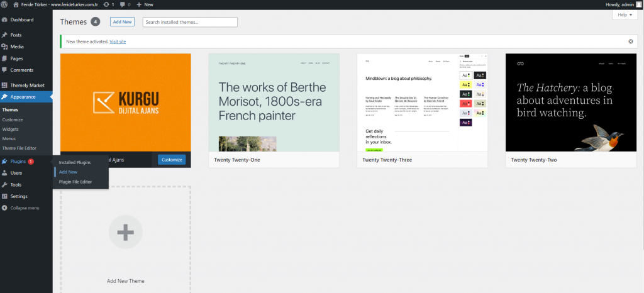Open the Howdy, admin account menu
The image size is (644, 293).
[x=623, y=4]
